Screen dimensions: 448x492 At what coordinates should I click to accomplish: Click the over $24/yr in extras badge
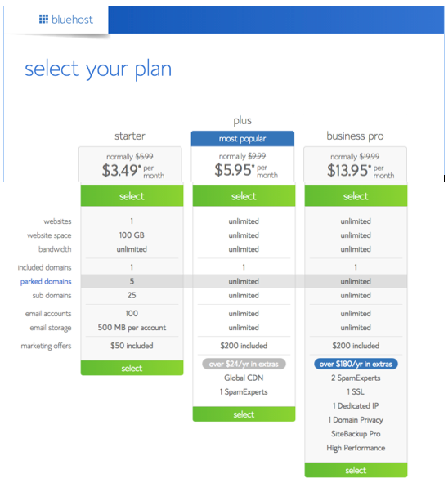click(244, 364)
